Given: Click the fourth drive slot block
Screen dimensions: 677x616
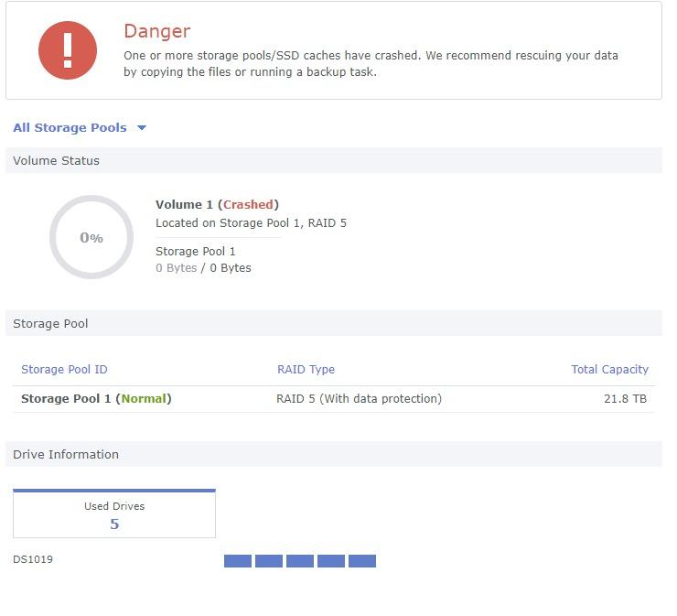Looking at the screenshot, I should [331, 561].
